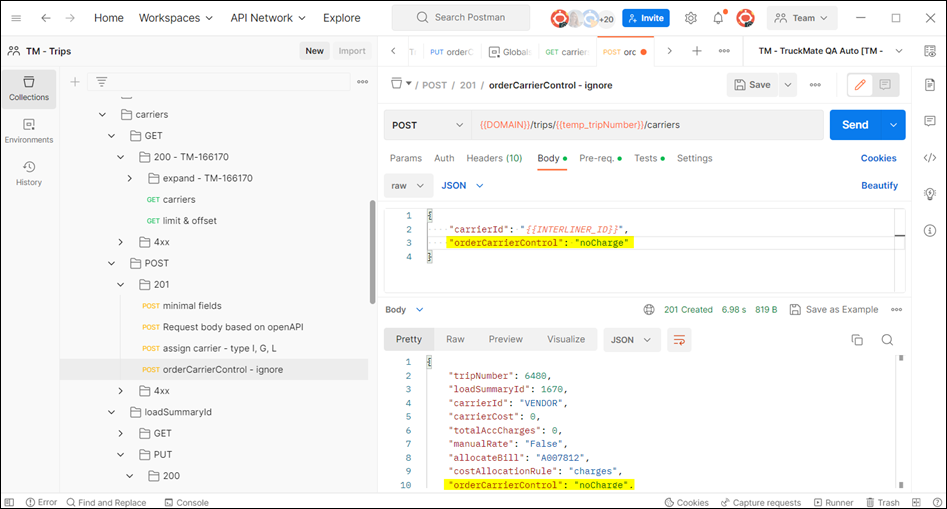Open the POST method dropdown
Viewport: 947px width, 509px height.
pos(427,125)
